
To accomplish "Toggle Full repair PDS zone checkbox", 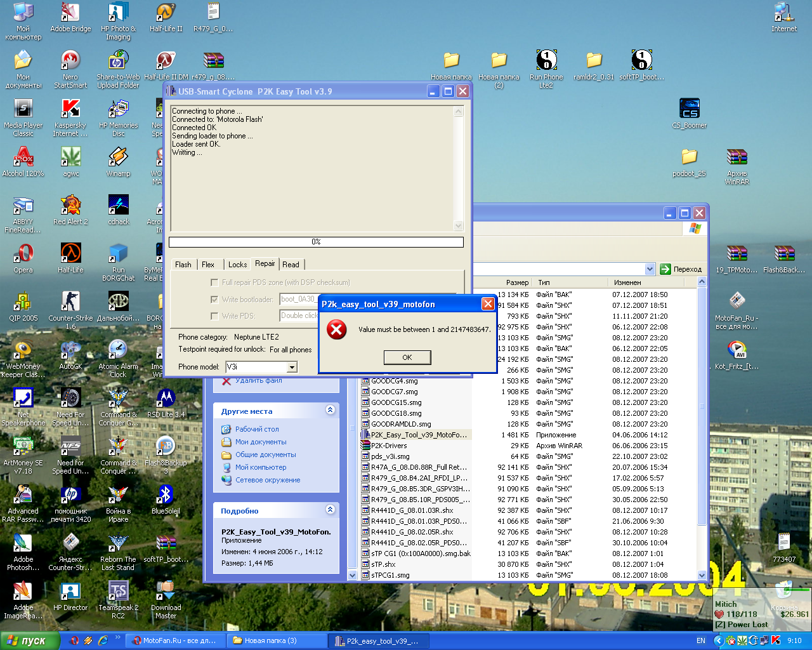I will pos(214,282).
